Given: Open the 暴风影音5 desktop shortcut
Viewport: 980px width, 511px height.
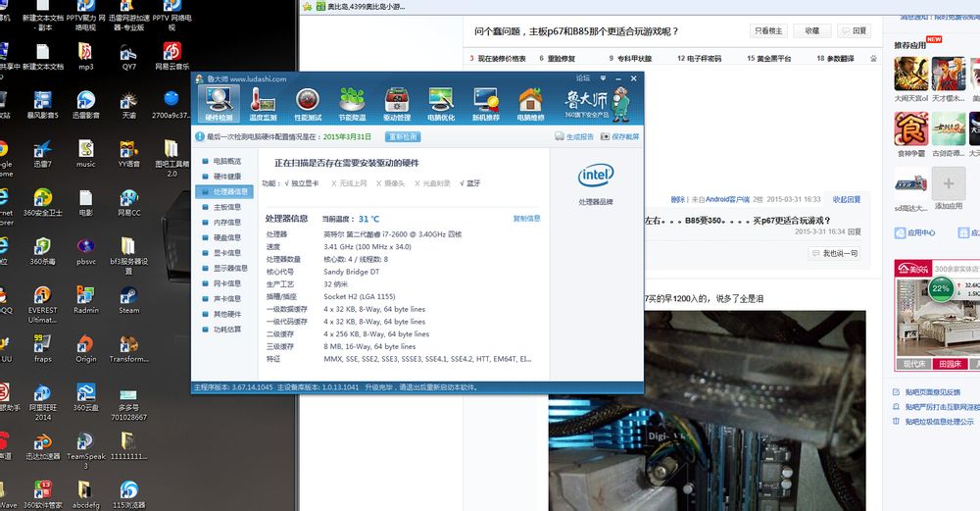Looking at the screenshot, I should pyautogui.click(x=42, y=104).
